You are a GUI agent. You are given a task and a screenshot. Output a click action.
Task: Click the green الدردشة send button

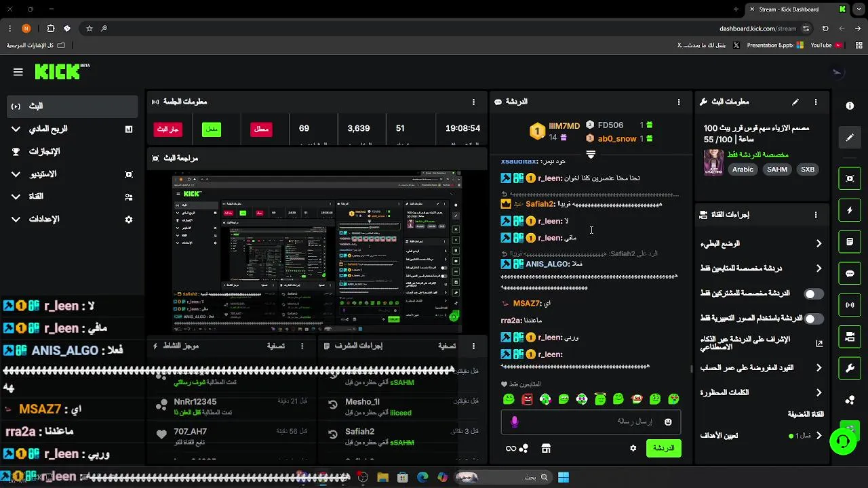[x=663, y=448]
